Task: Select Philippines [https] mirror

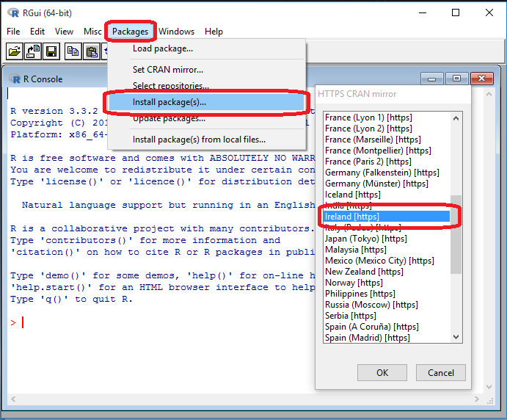Action: point(387,294)
